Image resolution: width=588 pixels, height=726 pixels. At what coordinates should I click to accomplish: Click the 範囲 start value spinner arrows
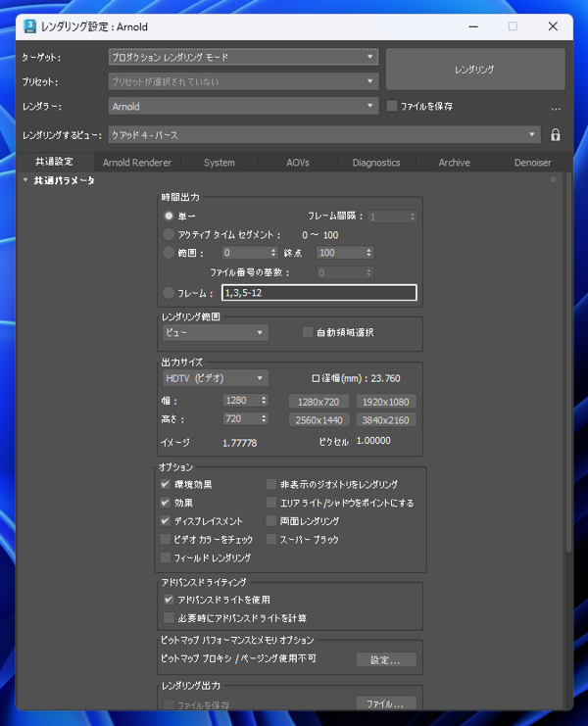click(273, 253)
